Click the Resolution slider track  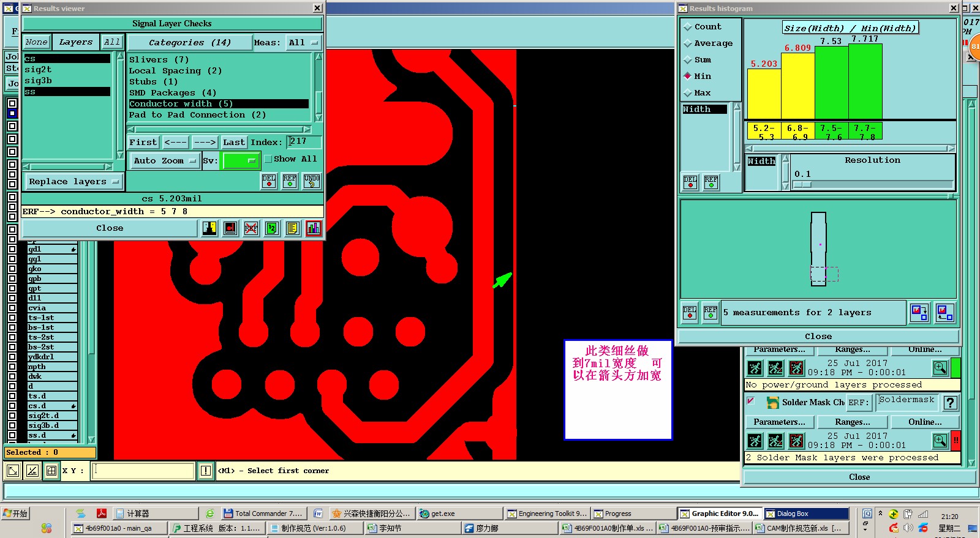coord(873,184)
